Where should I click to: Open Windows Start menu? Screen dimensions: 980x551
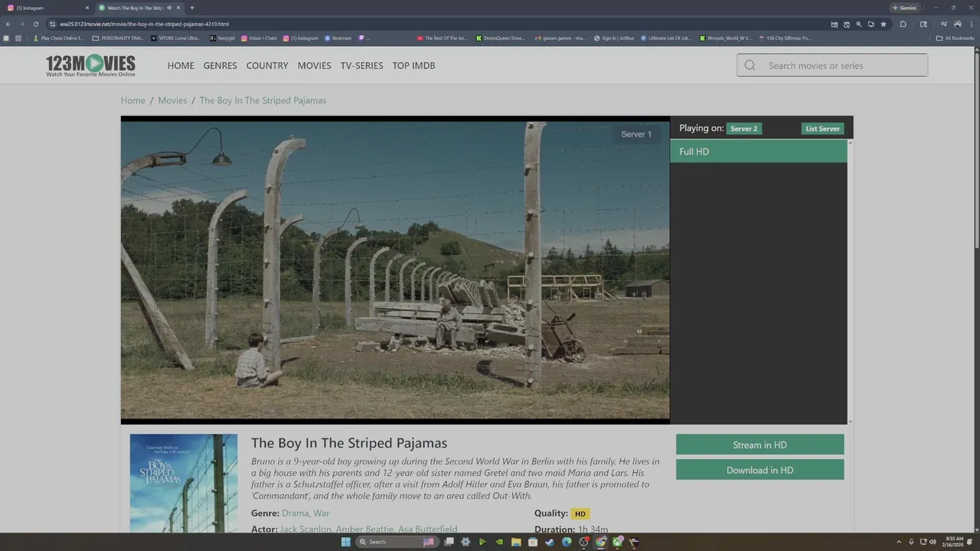click(345, 542)
